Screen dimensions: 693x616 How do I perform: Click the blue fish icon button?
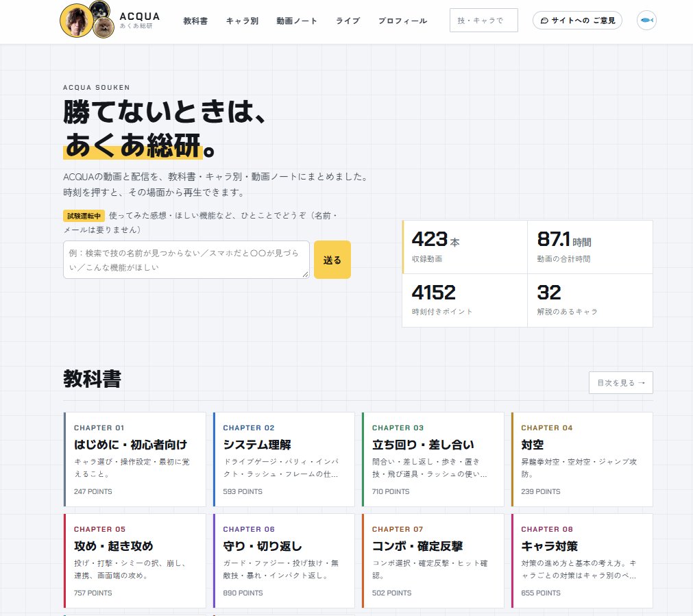point(646,21)
